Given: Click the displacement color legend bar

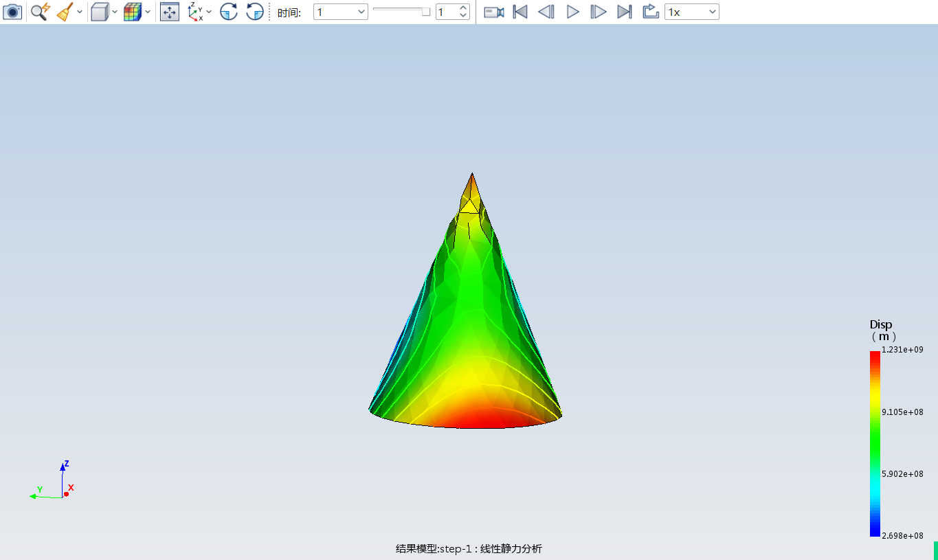Looking at the screenshot, I should coord(875,444).
